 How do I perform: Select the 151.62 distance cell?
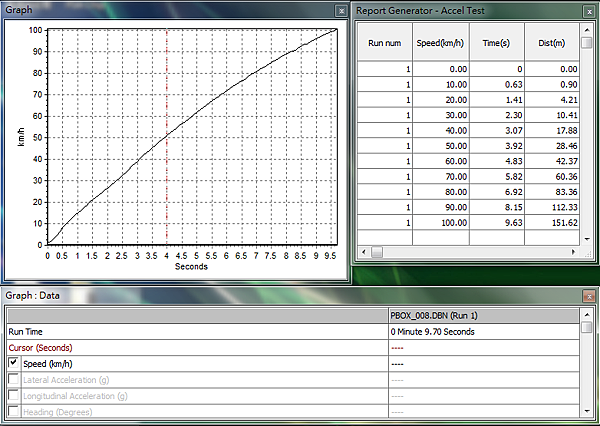tap(552, 222)
